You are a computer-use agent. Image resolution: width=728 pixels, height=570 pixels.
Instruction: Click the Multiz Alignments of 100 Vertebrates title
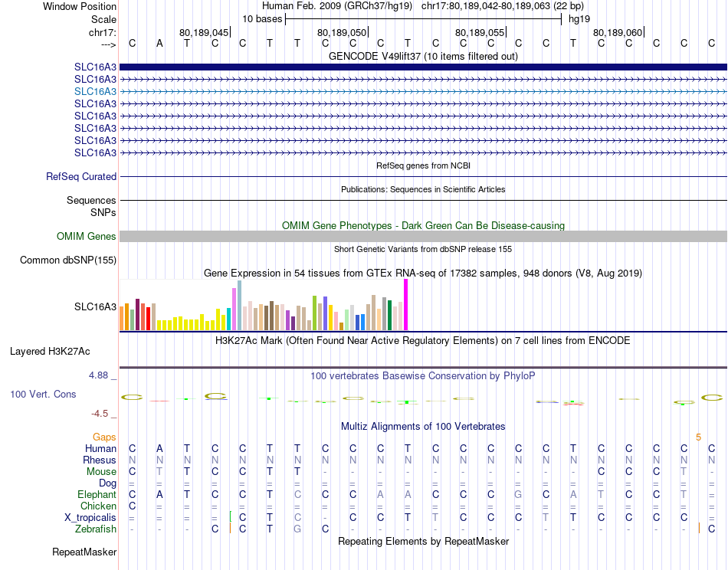pyautogui.click(x=423, y=426)
